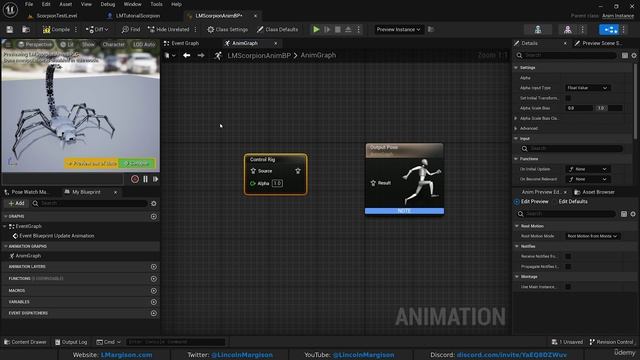The height and width of the screenshot is (360, 640).
Task: Navigate back in graph history
Action: click(x=187, y=55)
